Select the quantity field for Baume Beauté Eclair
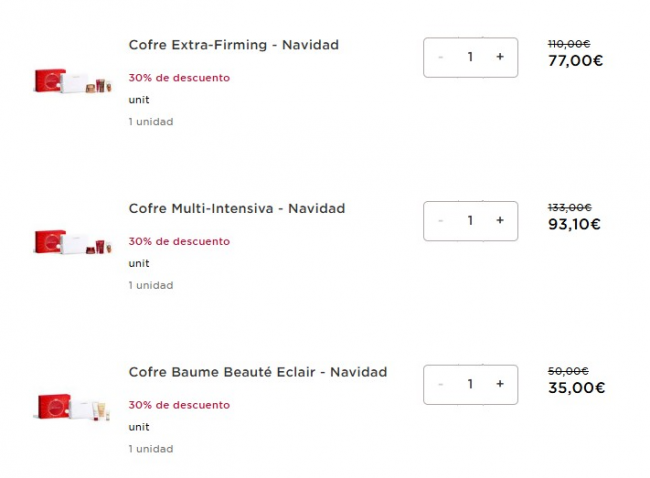Screen dimensions: 650x478 (x=470, y=384)
